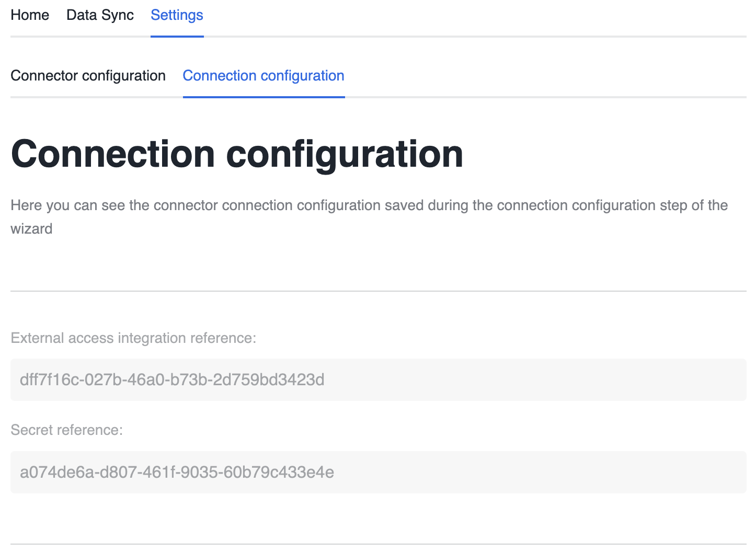The image size is (756, 553).
Task: Click the description paragraph starting 'Here you can see'
Action: point(369,205)
